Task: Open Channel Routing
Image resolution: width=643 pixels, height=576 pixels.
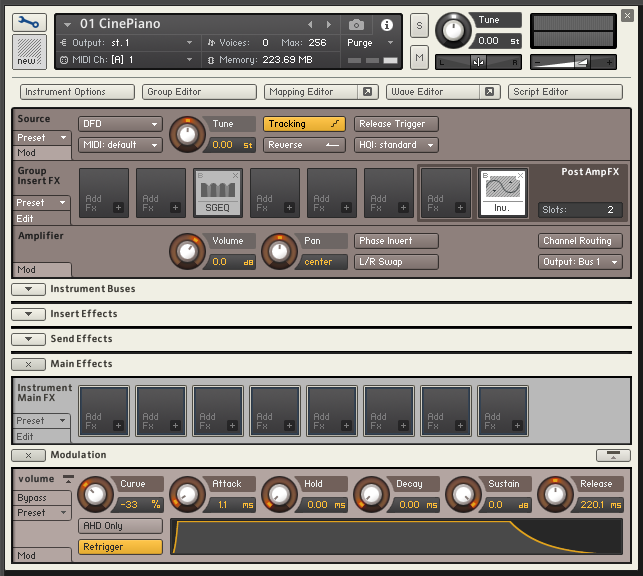Action: pos(580,241)
